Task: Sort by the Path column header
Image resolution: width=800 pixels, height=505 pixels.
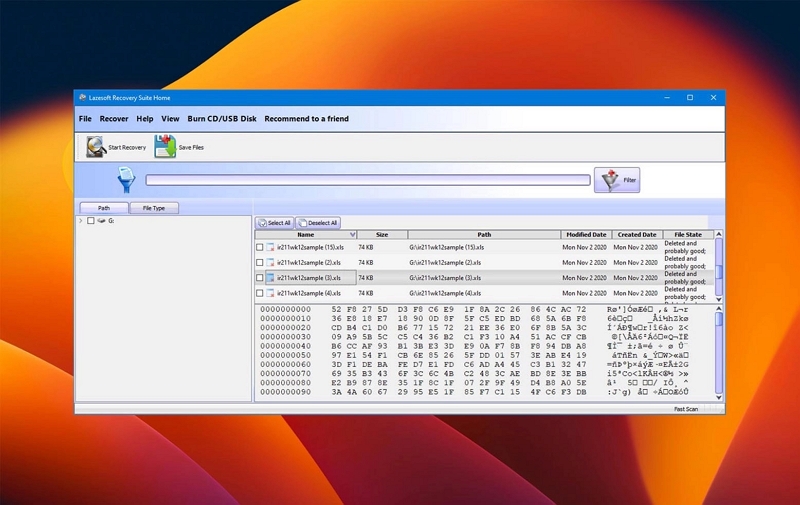Action: coord(484,235)
